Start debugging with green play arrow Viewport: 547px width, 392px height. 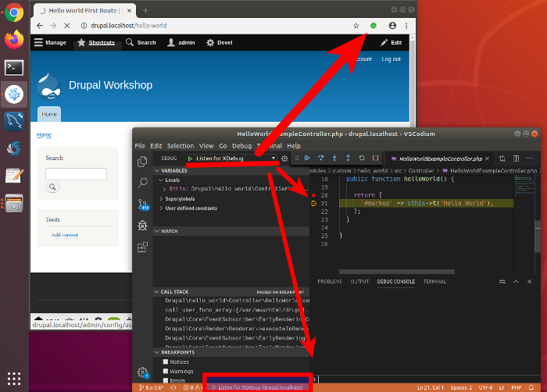click(190, 159)
